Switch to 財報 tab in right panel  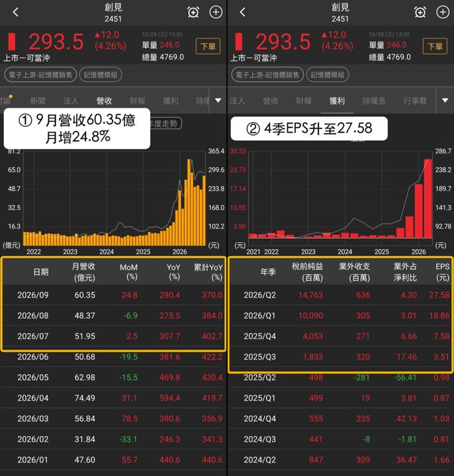304,100
